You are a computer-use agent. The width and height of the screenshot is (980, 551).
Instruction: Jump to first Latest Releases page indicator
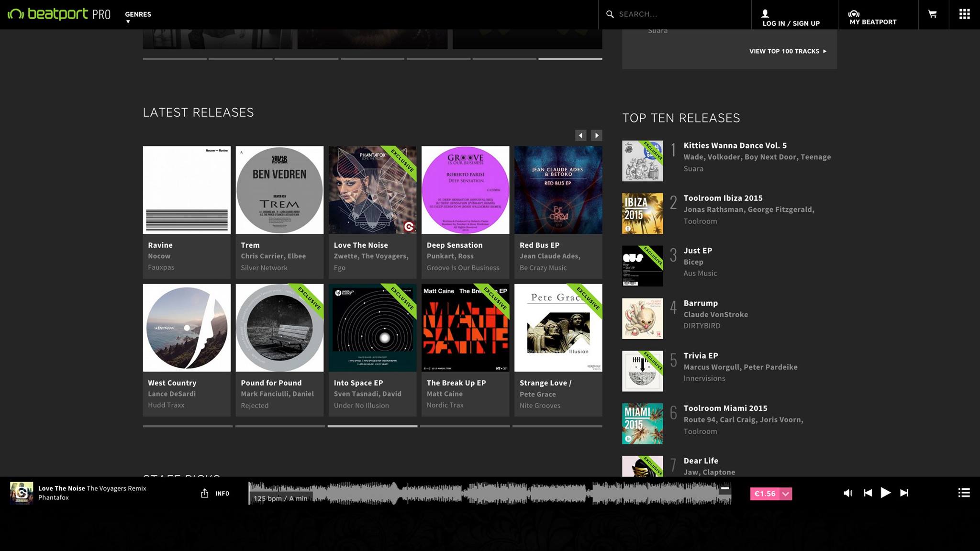[x=188, y=426]
